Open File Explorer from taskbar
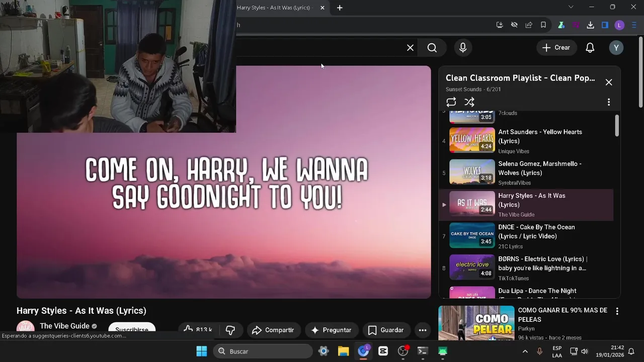Screen dimensions: 644x362 (x=343, y=351)
